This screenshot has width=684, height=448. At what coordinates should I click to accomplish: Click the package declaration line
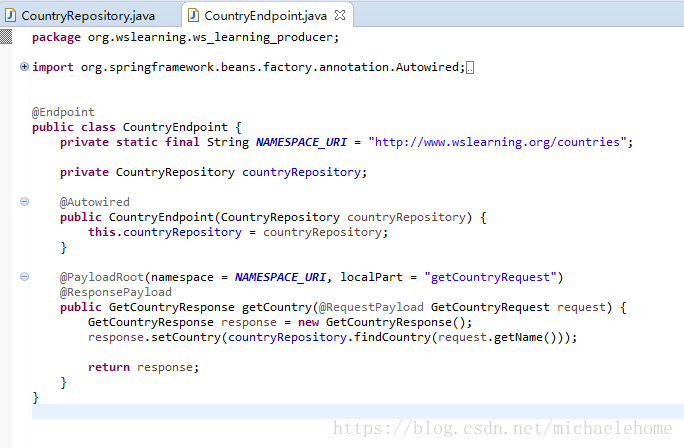coord(185,38)
